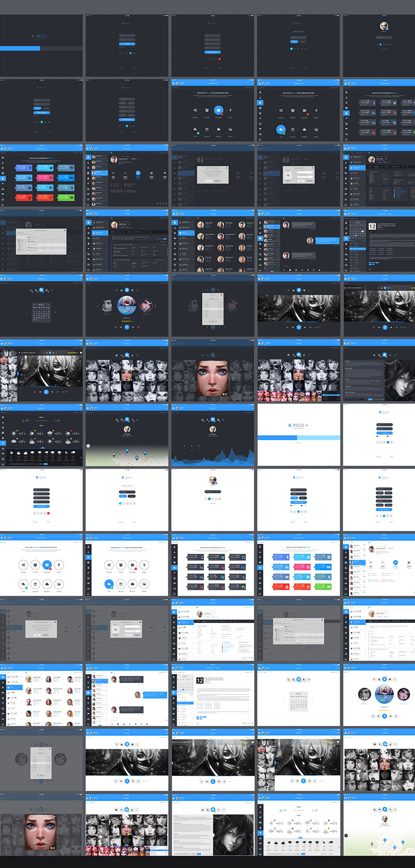Open highlighted Chat on the dark sidebar dashboard
415x868 pixels.
(281, 130)
